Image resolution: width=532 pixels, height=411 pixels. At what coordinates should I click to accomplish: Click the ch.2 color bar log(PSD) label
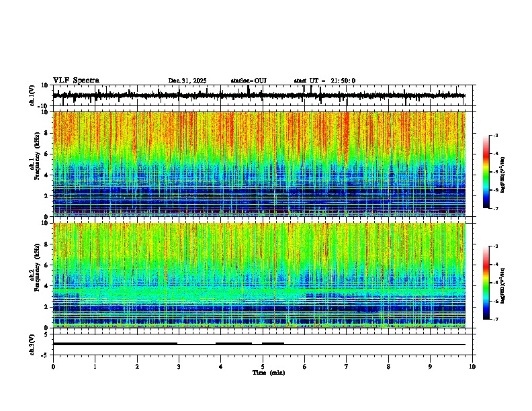click(503, 285)
